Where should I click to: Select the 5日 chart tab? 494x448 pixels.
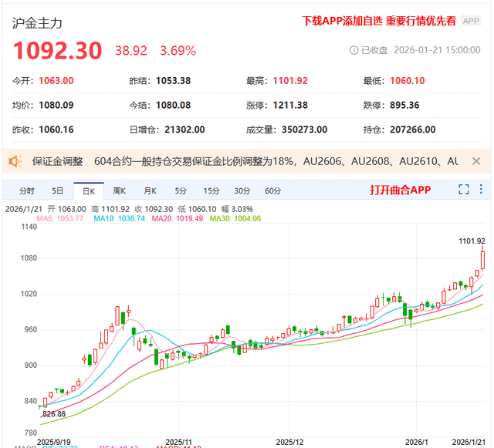coord(58,190)
